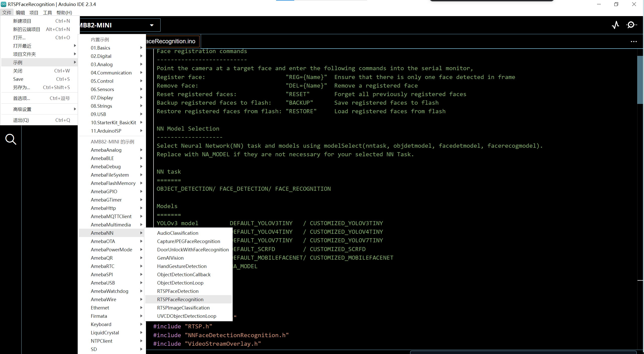
Task: Click the sidebar Search magnifier icon
Action: tap(11, 139)
